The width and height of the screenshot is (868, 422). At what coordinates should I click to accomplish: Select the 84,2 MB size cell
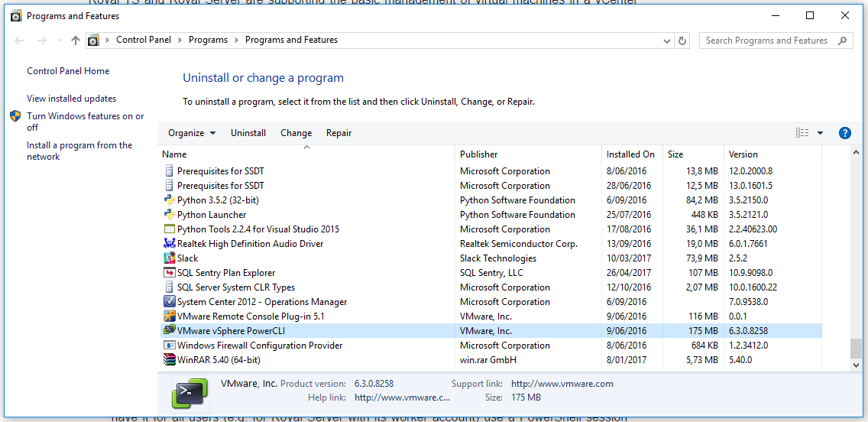[701, 200]
